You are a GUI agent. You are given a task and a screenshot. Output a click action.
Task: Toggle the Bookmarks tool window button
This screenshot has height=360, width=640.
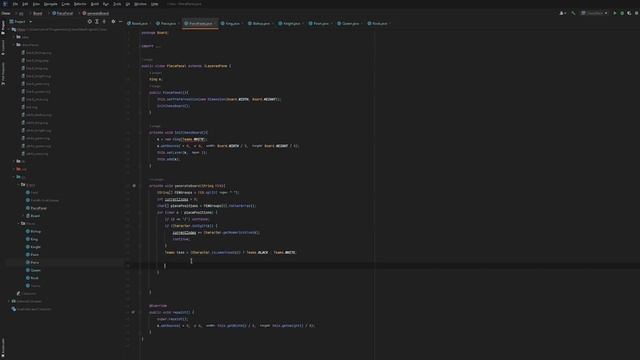3,347
